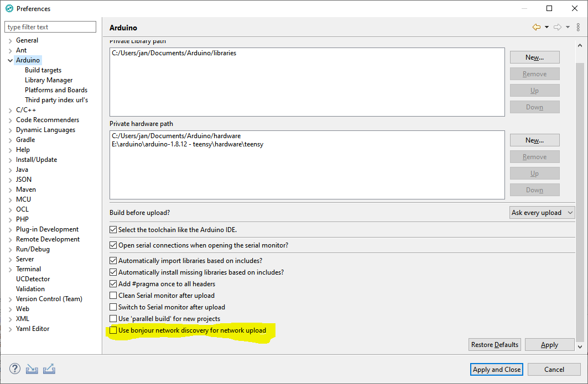Viewport: 588px width, 384px height.
Task: Click the forward navigation arrow
Action: pyautogui.click(x=557, y=26)
